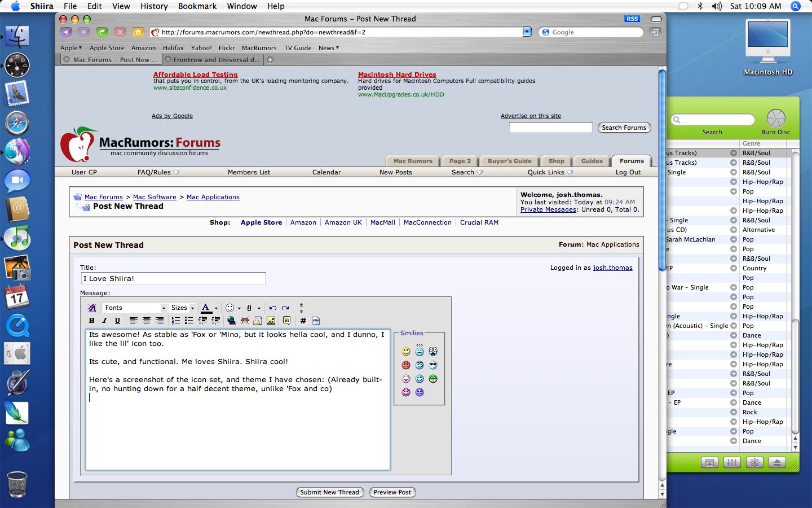Viewport: 812px width, 508px height.
Task: Open the News bookmarks dropdown
Action: point(329,48)
